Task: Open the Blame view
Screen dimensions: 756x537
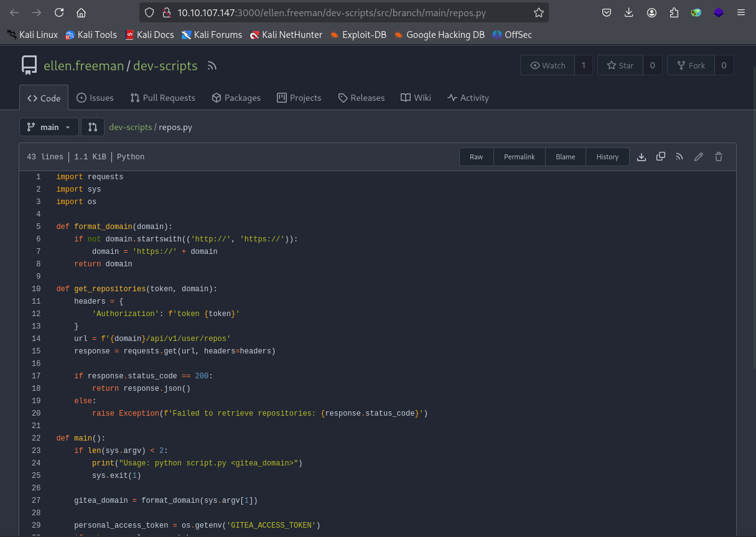Action: click(565, 157)
